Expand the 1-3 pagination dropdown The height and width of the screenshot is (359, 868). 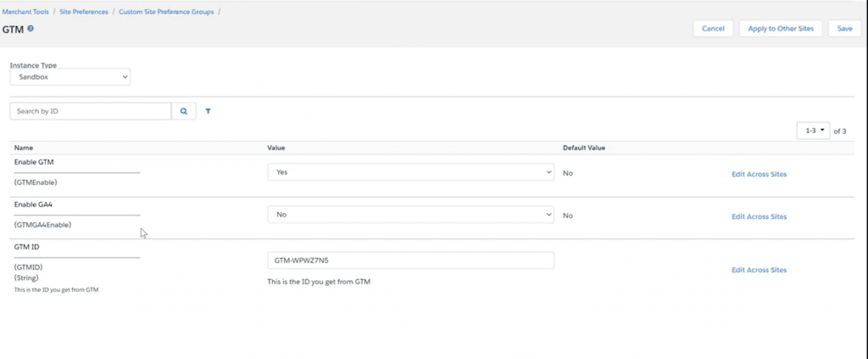(813, 131)
